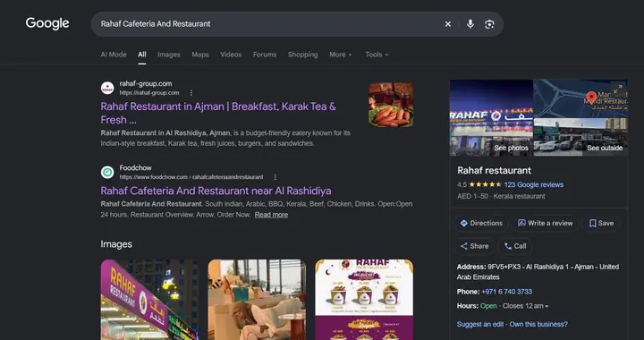Open three-dot menu for rahaf-group.com result
644x340 pixels.
pyautogui.click(x=191, y=93)
